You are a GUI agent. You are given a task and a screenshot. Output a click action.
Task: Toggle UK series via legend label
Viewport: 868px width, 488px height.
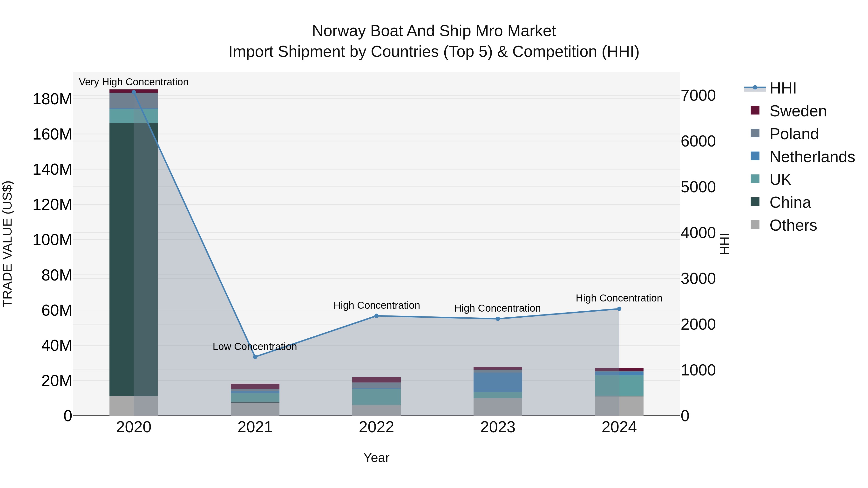[780, 180]
